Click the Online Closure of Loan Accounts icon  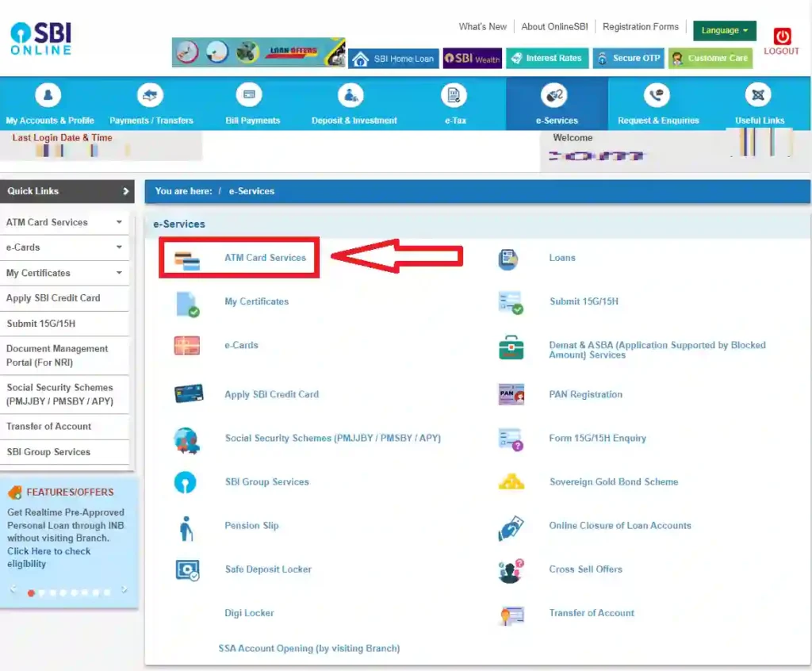511,528
